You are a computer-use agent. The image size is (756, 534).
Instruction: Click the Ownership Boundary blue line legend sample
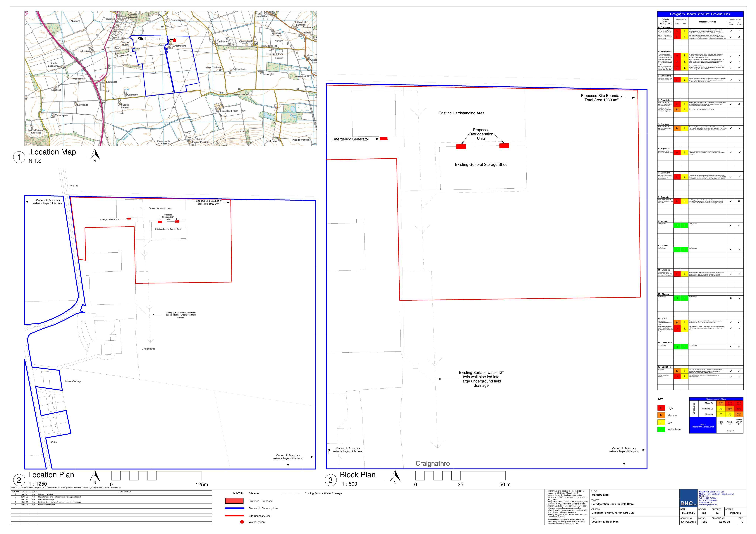point(234,508)
